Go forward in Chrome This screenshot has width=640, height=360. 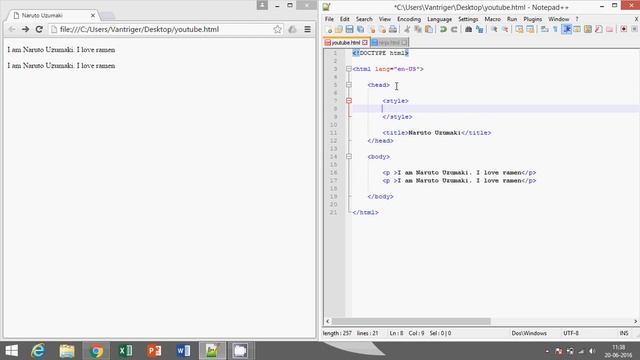click(x=25, y=29)
